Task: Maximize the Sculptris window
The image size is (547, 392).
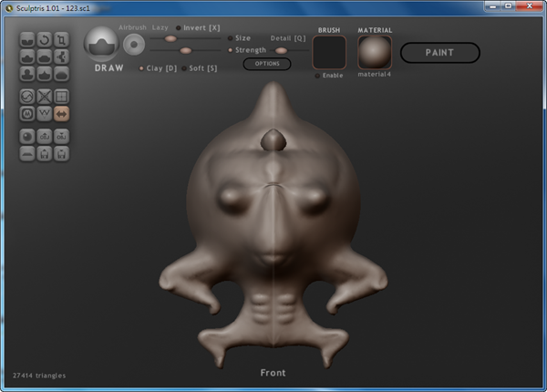Action: 509,6
